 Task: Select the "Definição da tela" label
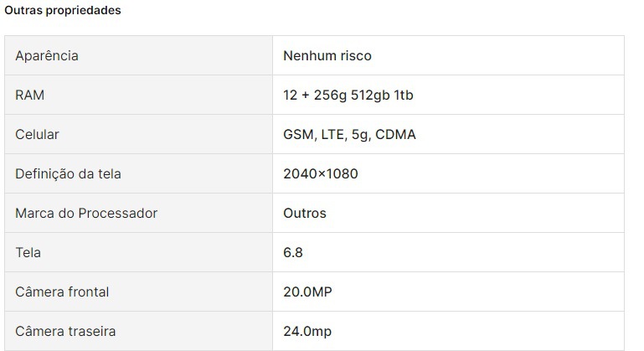(68, 173)
